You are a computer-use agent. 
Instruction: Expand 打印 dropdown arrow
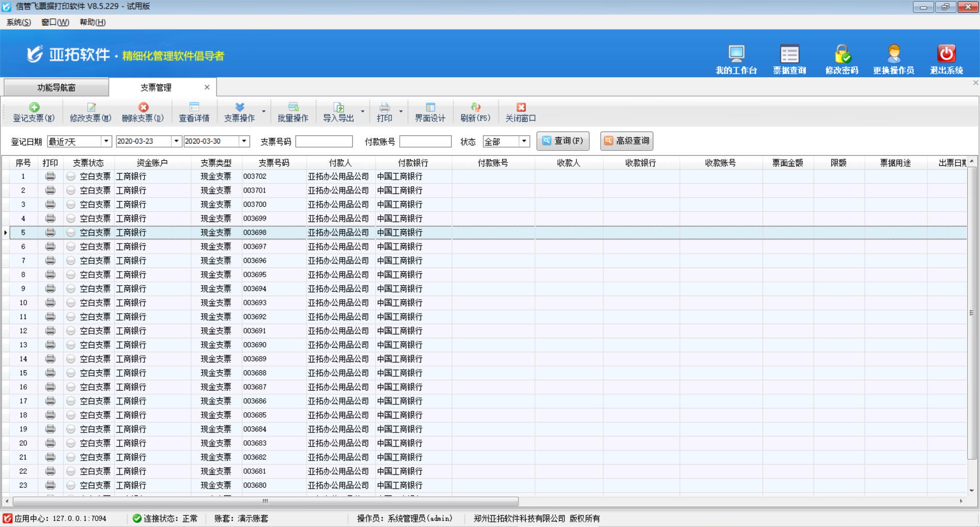(401, 111)
